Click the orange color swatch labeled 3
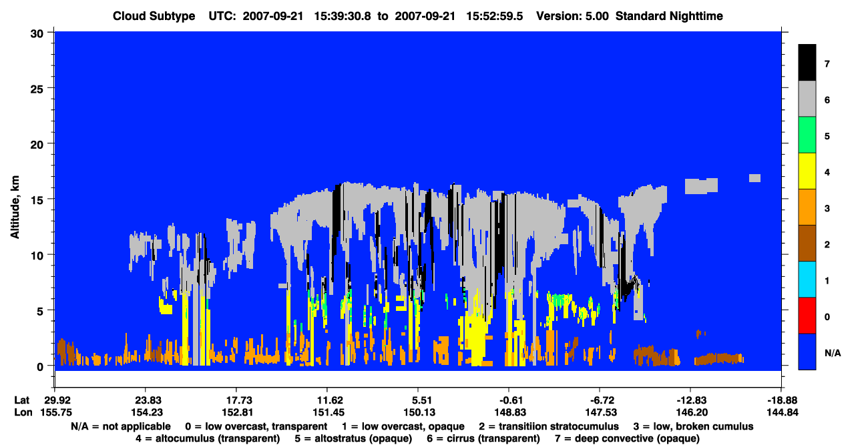 [807, 207]
